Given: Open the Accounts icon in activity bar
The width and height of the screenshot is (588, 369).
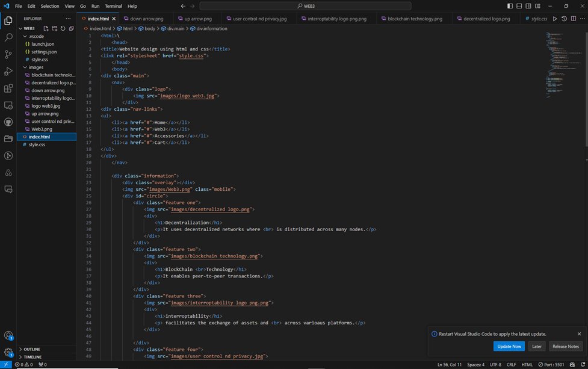Looking at the screenshot, I should tap(8, 335).
